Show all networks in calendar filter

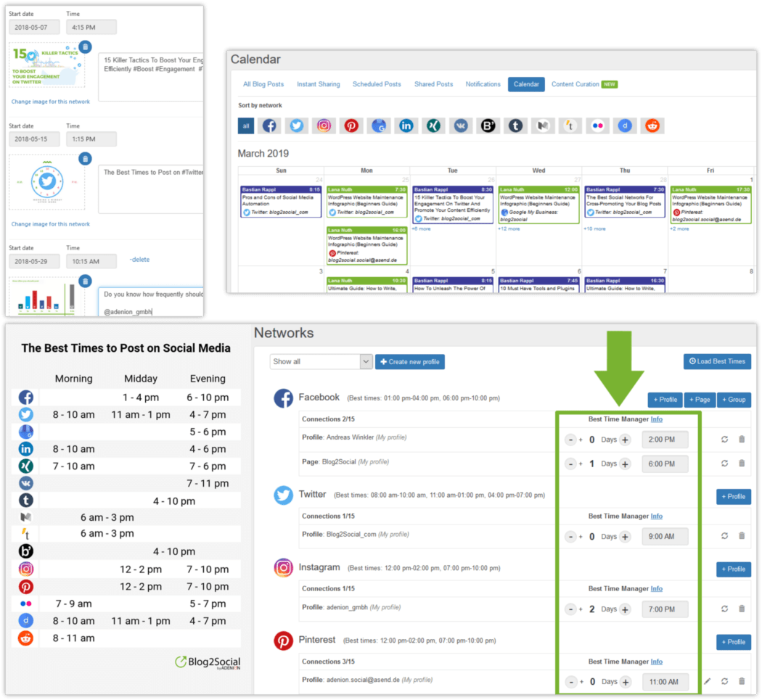click(x=246, y=125)
